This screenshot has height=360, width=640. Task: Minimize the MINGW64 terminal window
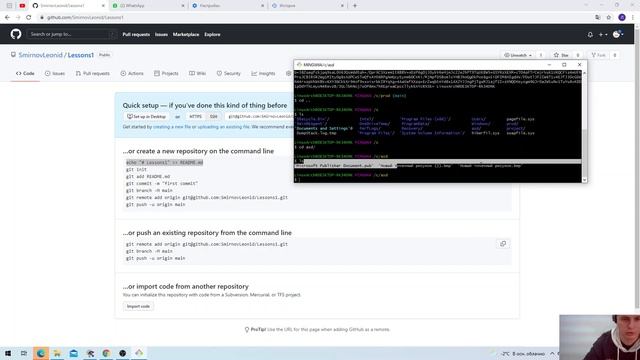[549, 64]
